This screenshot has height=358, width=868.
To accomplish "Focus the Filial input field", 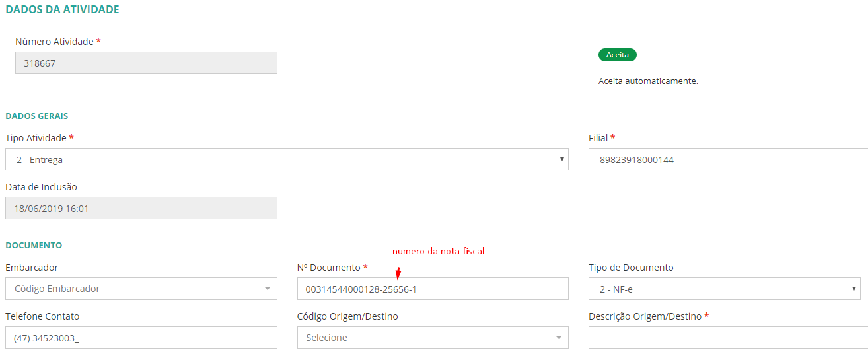I will click(x=728, y=159).
